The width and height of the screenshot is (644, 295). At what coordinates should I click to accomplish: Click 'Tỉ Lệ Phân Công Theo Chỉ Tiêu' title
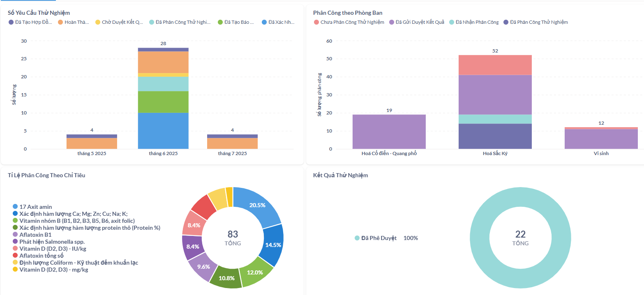(x=46, y=175)
